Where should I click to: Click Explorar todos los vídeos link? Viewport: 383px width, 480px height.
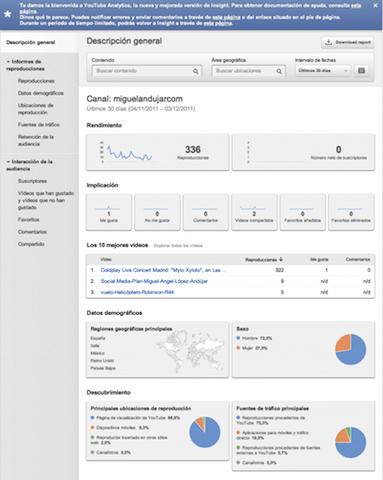pyautogui.click(x=178, y=246)
